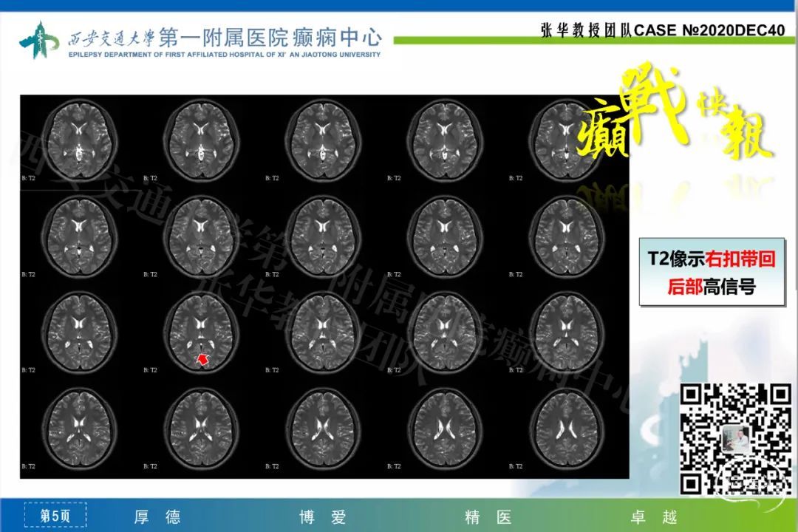Select the text box 'T2像示右扣带回后部高信号'
This screenshot has height=532, width=798.
[x=712, y=273]
